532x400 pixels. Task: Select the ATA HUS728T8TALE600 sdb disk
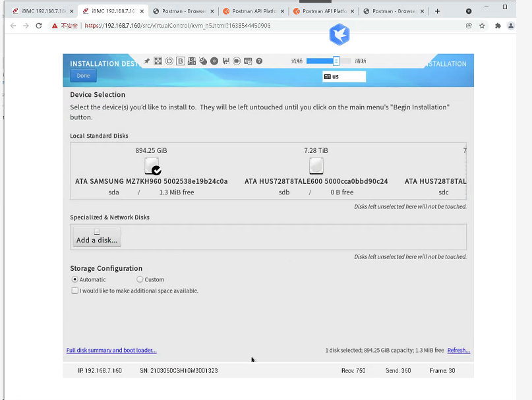click(x=316, y=166)
